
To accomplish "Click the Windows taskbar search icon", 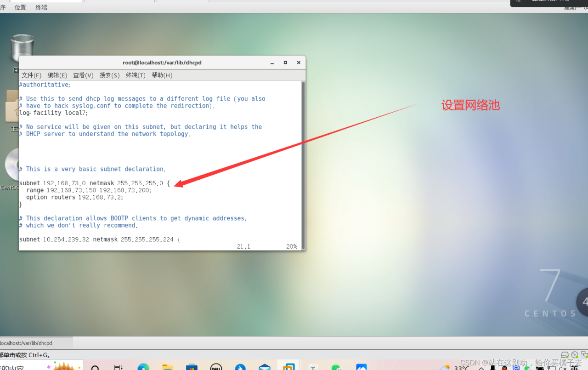I will pyautogui.click(x=95, y=367).
